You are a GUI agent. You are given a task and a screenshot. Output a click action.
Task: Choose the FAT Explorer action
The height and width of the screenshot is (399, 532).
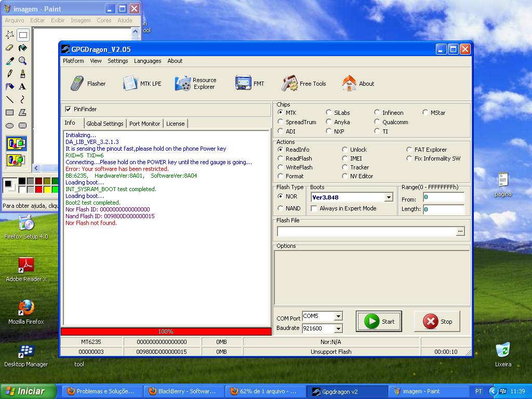(x=409, y=150)
